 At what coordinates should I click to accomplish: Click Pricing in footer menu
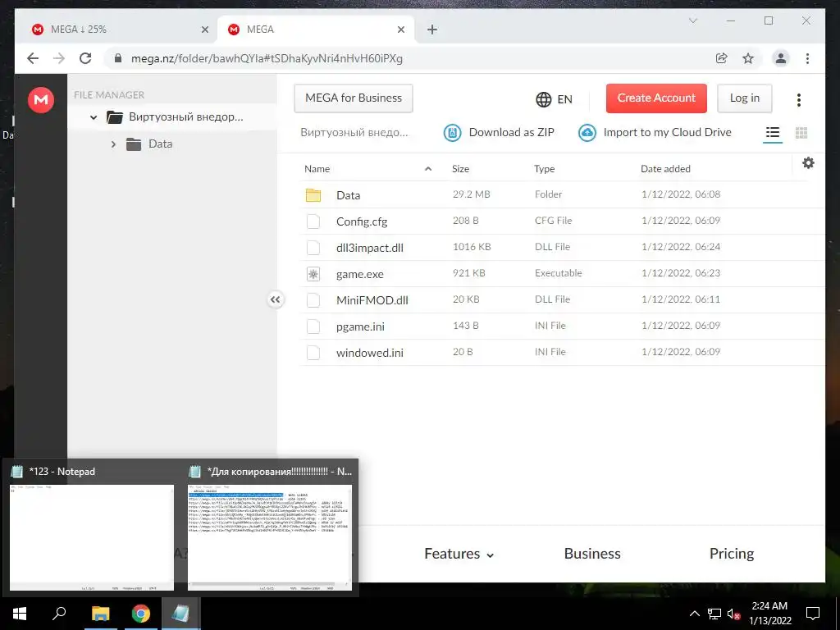tap(731, 554)
